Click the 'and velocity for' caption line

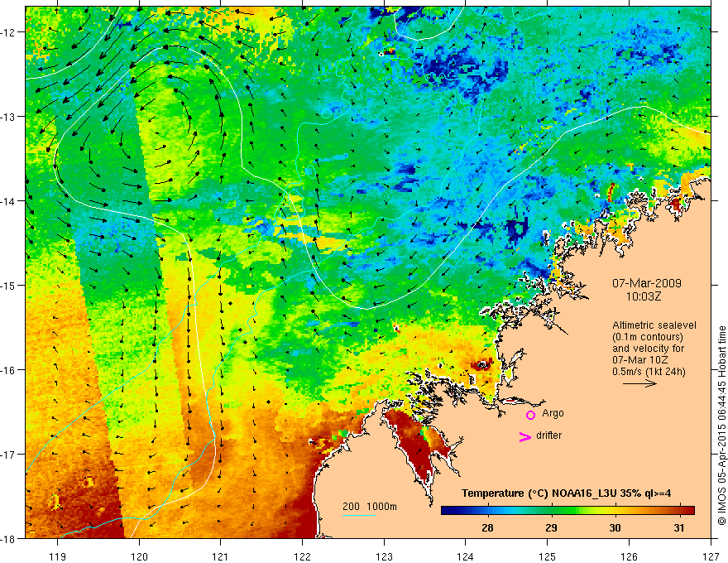click(648, 348)
